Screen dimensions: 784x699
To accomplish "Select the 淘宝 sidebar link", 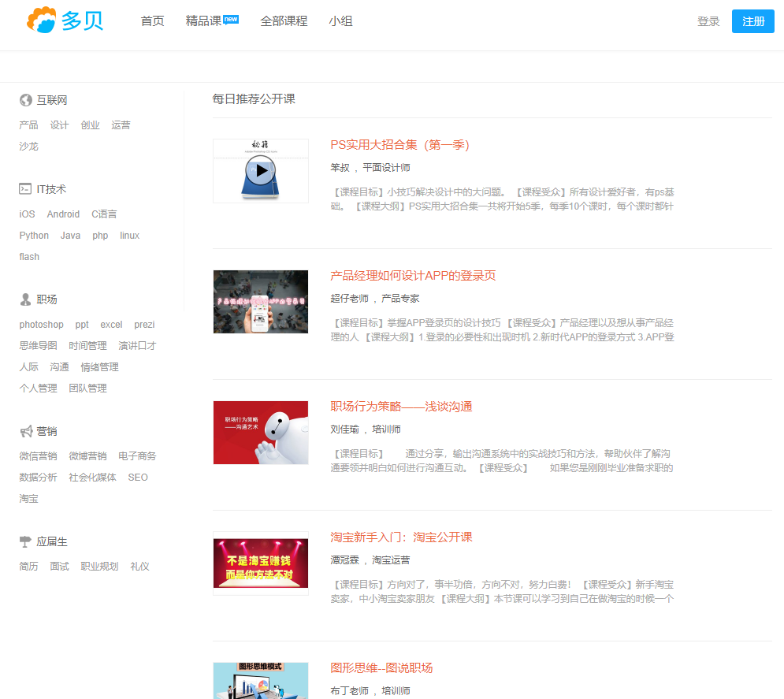I will coord(28,499).
